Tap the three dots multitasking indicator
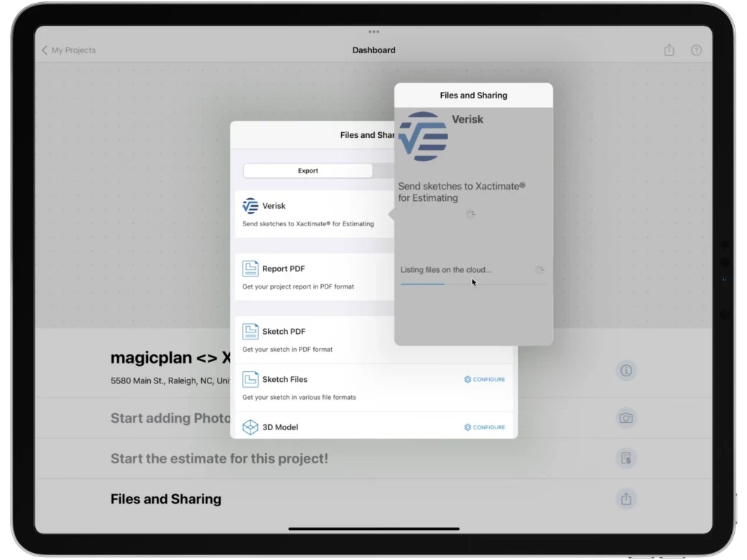The height and width of the screenshot is (560, 747). pyautogui.click(x=373, y=32)
